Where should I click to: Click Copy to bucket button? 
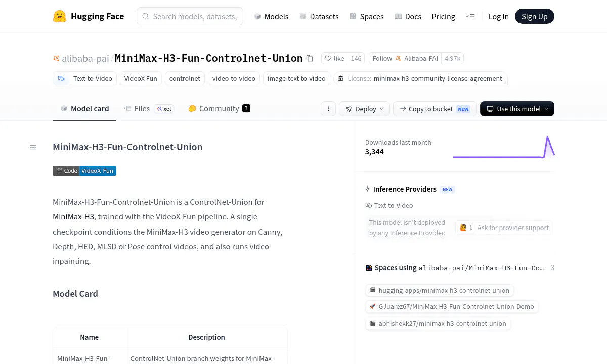435,109
